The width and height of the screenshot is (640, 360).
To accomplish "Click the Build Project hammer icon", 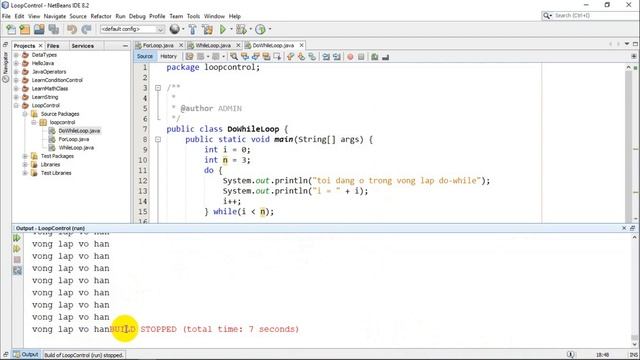I will [193, 29].
